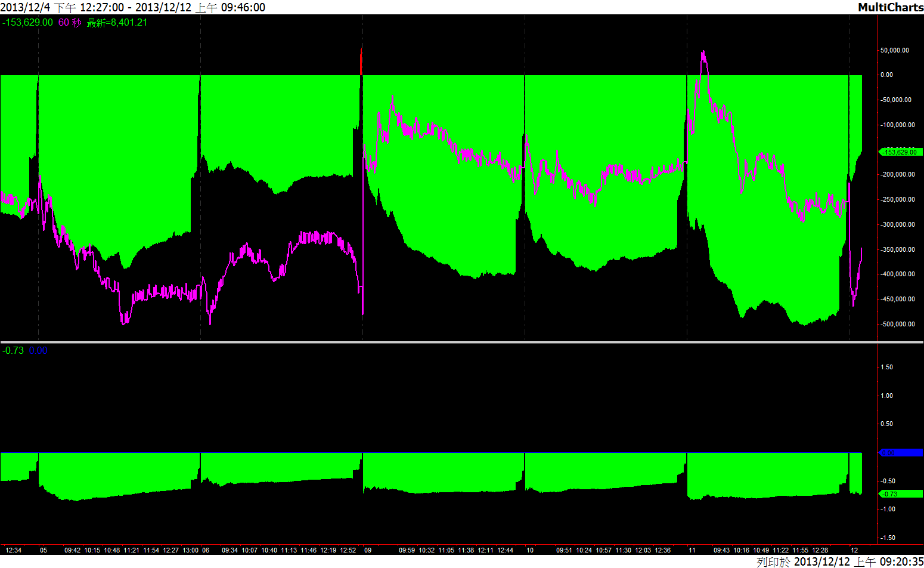Viewport: 924px width, 568px height.
Task: Click the 09:43 time axis label
Action: 722,550
